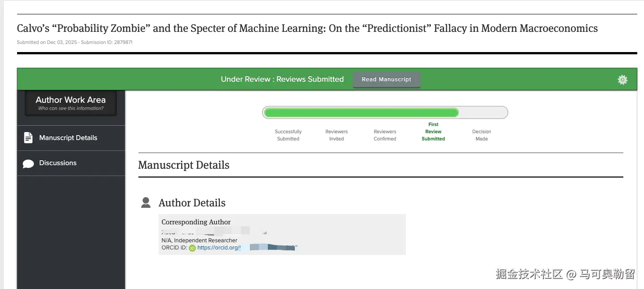This screenshot has height=289, width=644.
Task: Open "Who can see this information?" link
Action: tap(71, 108)
